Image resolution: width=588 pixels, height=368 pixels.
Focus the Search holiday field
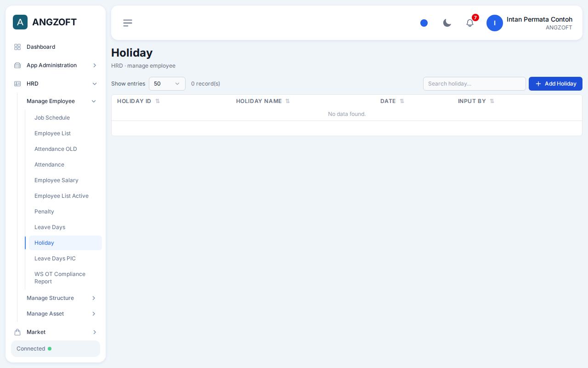coord(475,84)
